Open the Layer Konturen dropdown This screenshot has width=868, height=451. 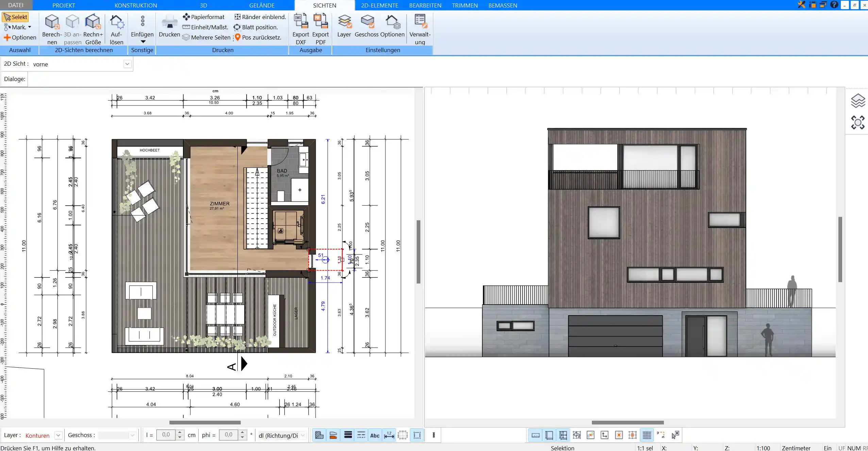[58, 435]
